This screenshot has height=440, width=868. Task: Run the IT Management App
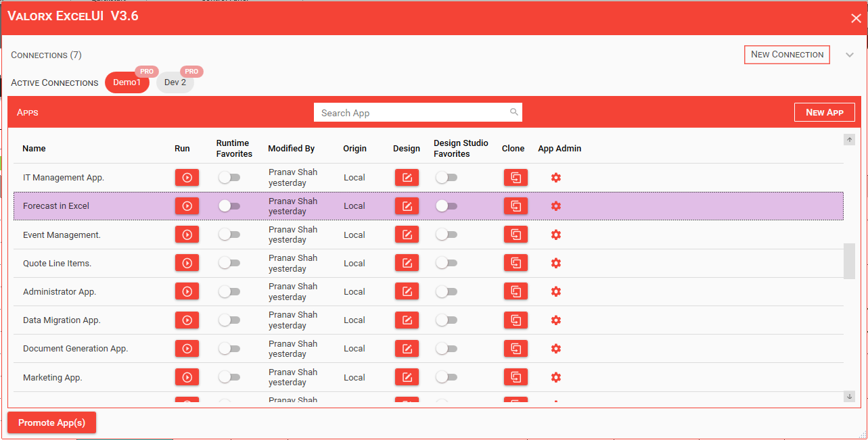(x=187, y=178)
